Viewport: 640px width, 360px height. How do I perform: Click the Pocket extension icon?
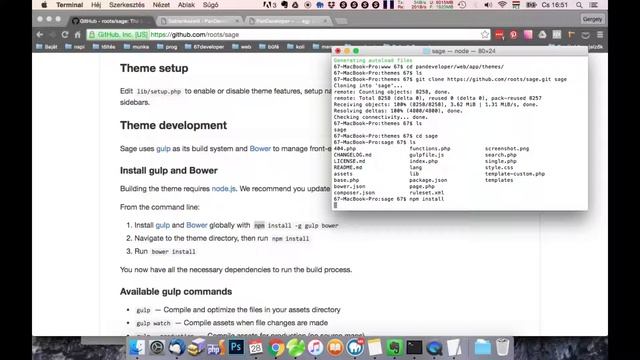(586, 35)
